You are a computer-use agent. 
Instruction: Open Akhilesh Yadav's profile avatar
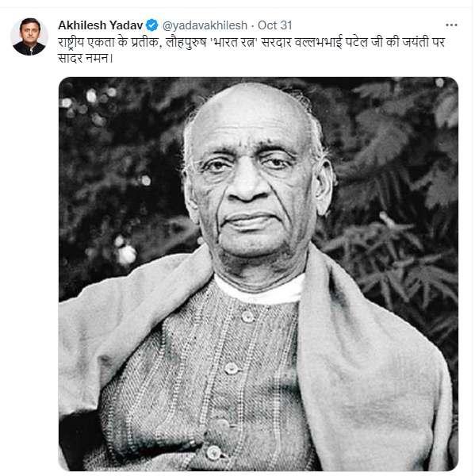click(x=29, y=36)
